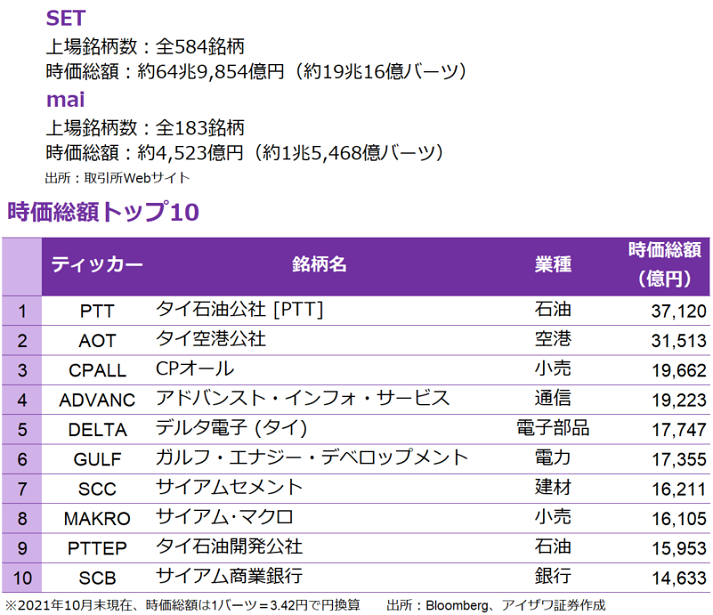Viewport: 713px width, 615px height.
Task: Click company name ガルフ・エナジー・デベロップメント
Action: (x=311, y=458)
